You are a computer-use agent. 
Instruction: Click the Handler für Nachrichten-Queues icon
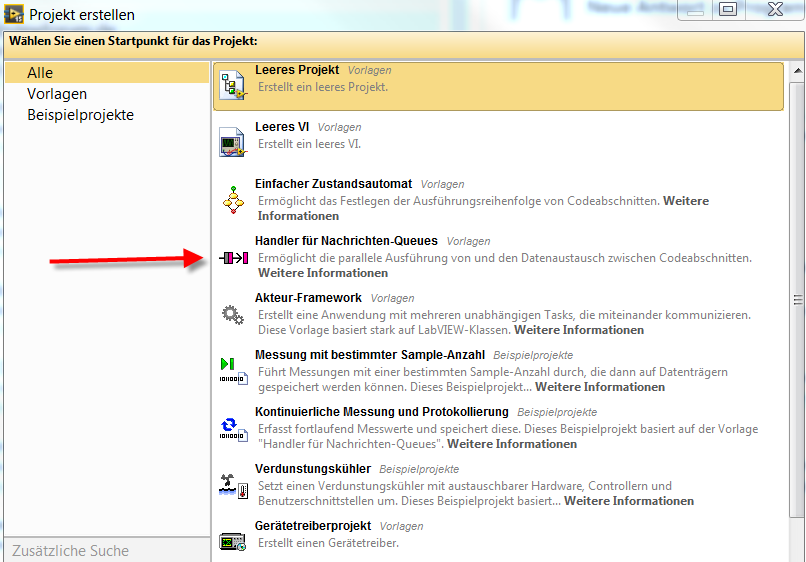(234, 258)
